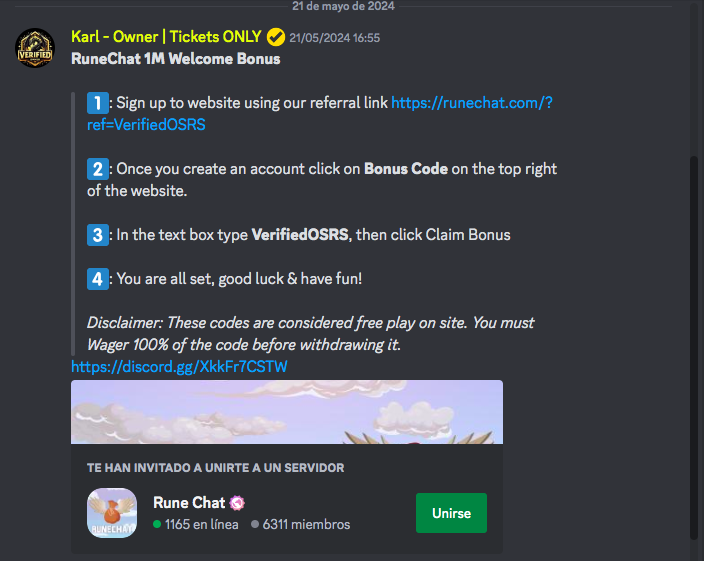Image resolution: width=704 pixels, height=561 pixels.
Task: Click the 21 de mayo de 2024 date divider
Action: [x=343, y=6]
